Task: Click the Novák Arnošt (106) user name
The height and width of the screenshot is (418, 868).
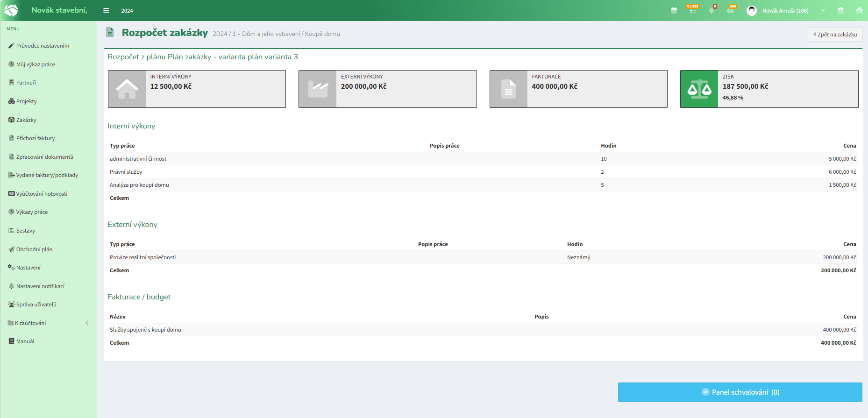Action: [785, 11]
